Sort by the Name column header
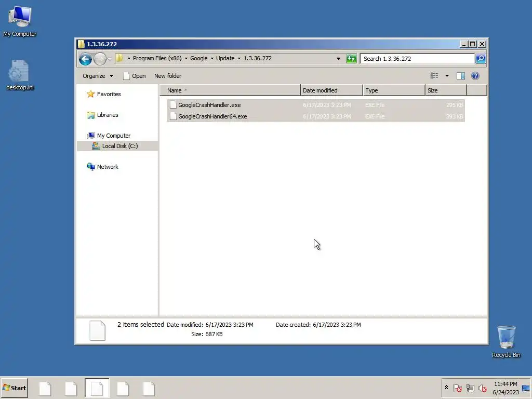This screenshot has width=532, height=399. tap(230, 90)
